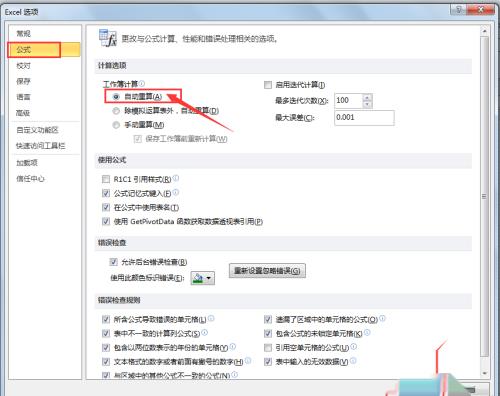Select the 公式 category in the sidebar

(x=45, y=50)
